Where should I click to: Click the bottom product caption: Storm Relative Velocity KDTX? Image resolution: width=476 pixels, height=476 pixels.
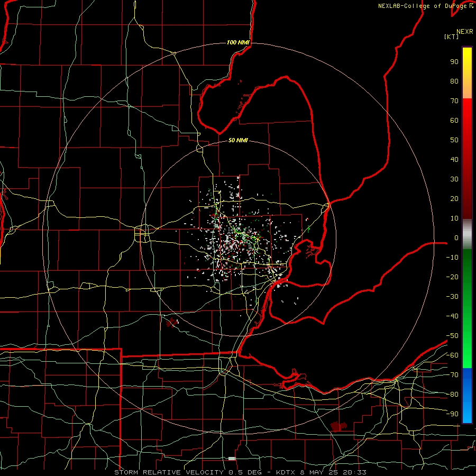240,472
